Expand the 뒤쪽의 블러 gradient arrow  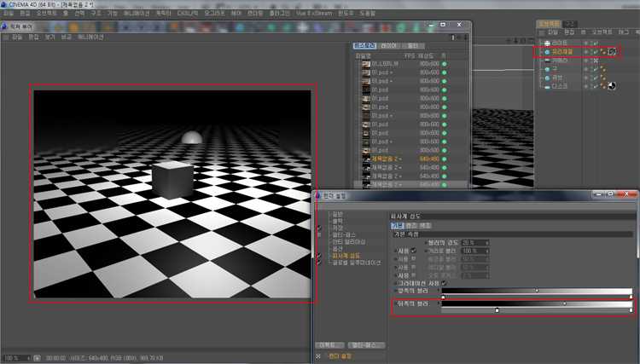point(439,303)
